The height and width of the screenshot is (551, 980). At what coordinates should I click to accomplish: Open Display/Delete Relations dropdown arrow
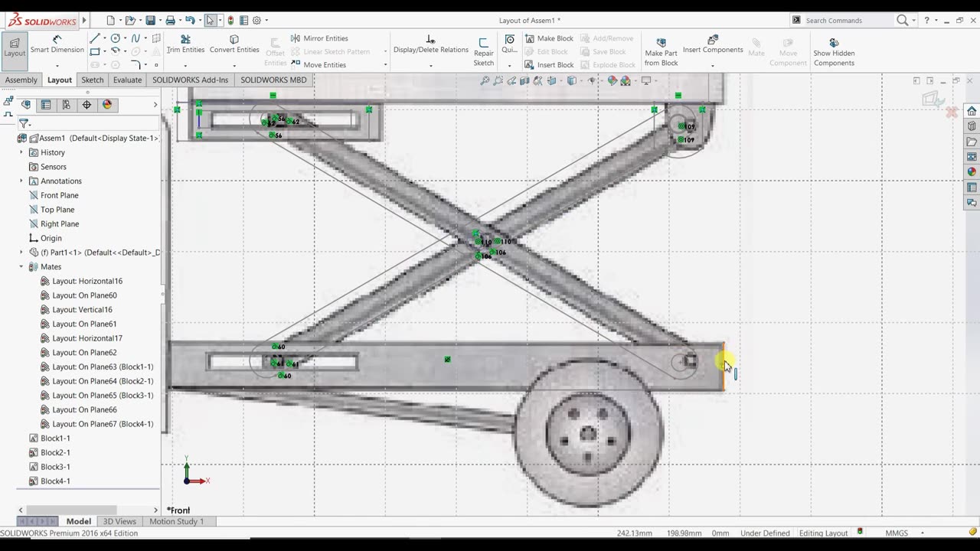point(430,65)
